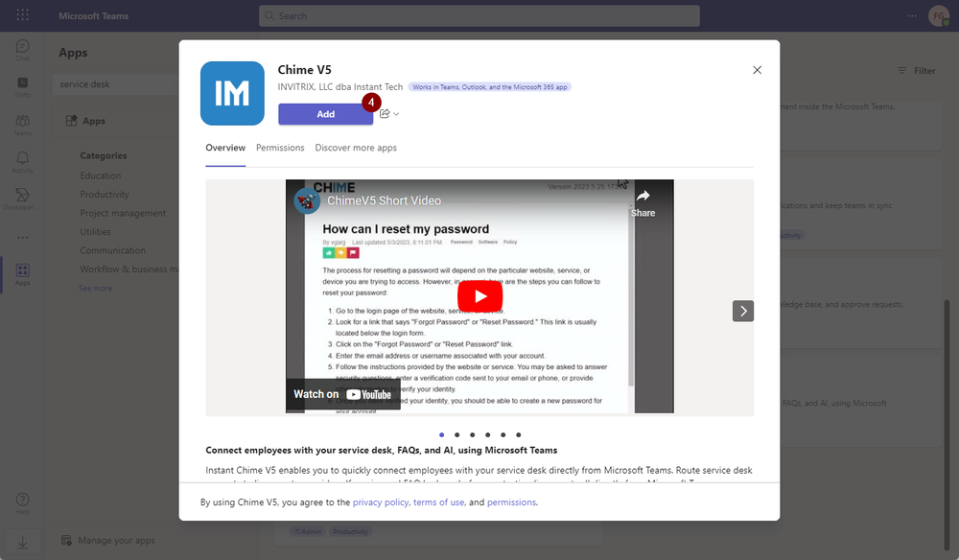Choose the Project management category
Image resolution: width=959 pixels, height=560 pixels.
coord(123,213)
